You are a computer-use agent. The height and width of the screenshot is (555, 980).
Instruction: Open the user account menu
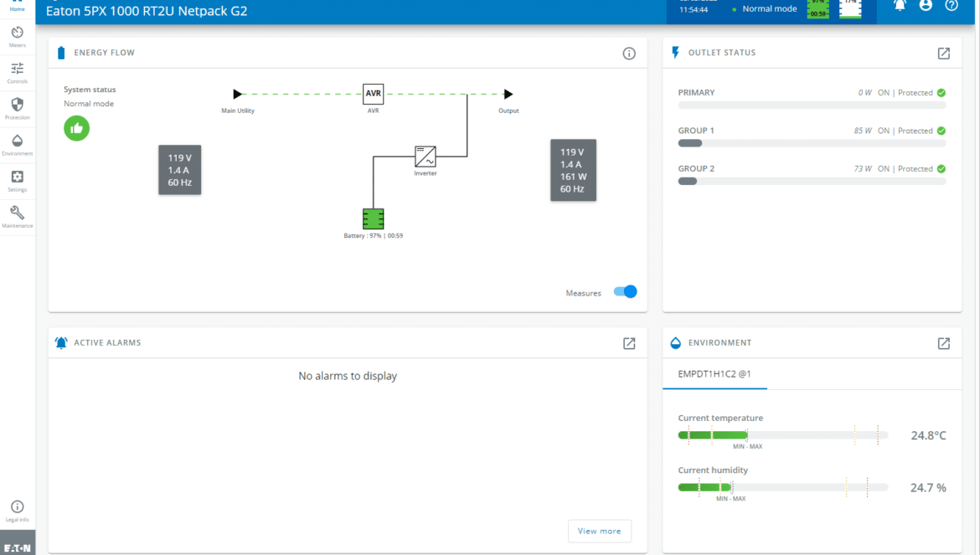(926, 6)
